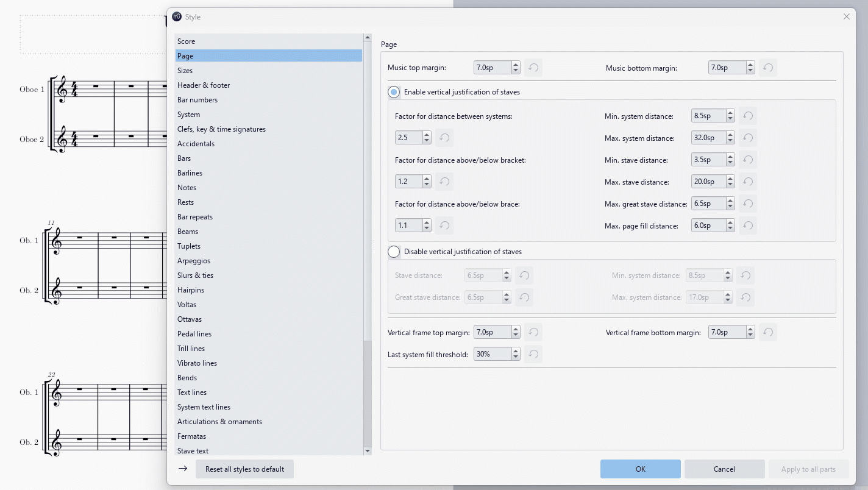Click the category list scrollbar thumb
This screenshot has width=868, height=490.
[367, 191]
